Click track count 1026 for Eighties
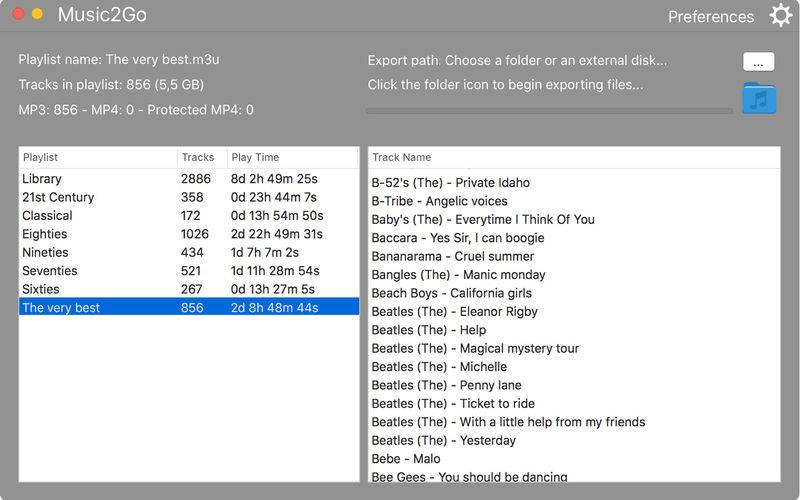 194,234
